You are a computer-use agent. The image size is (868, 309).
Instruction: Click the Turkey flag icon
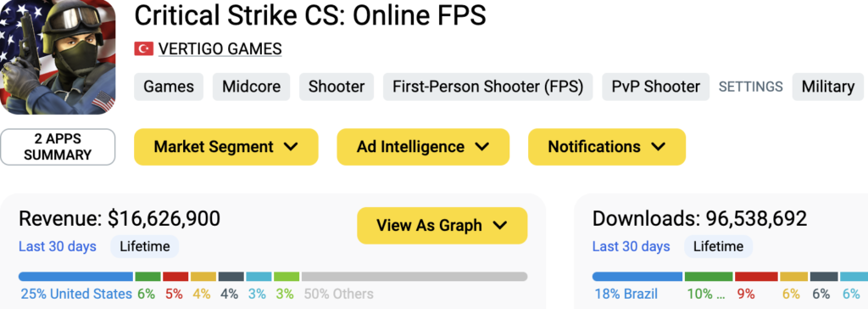click(x=143, y=49)
